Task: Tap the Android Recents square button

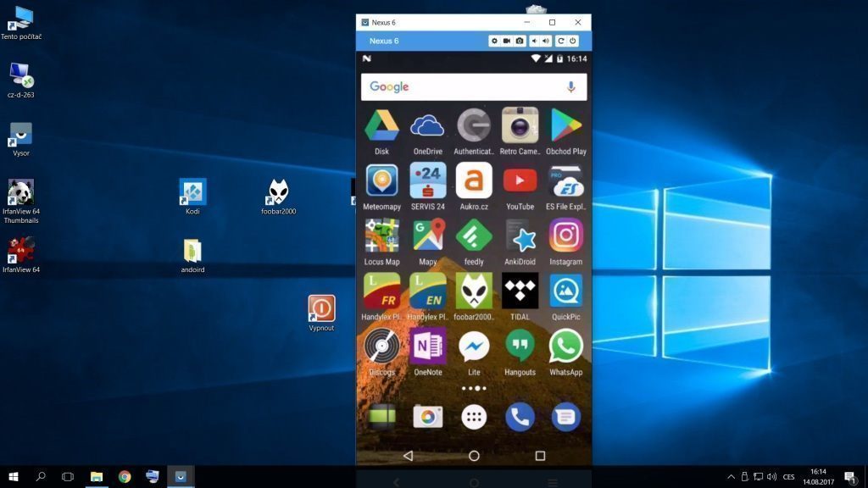Action: coord(540,455)
